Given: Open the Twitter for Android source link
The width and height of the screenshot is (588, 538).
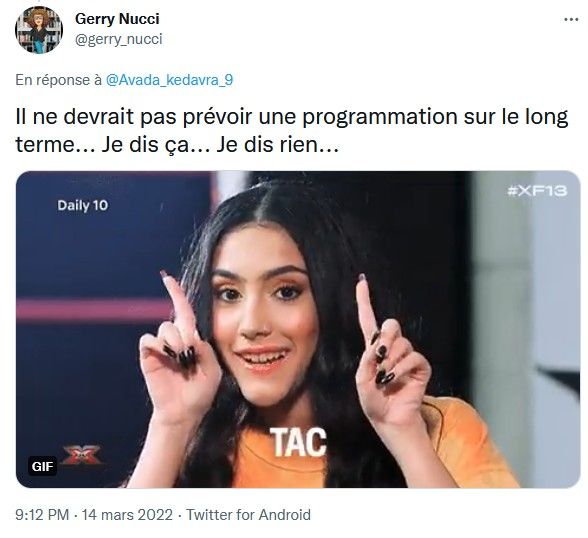Looking at the screenshot, I should coord(248,514).
